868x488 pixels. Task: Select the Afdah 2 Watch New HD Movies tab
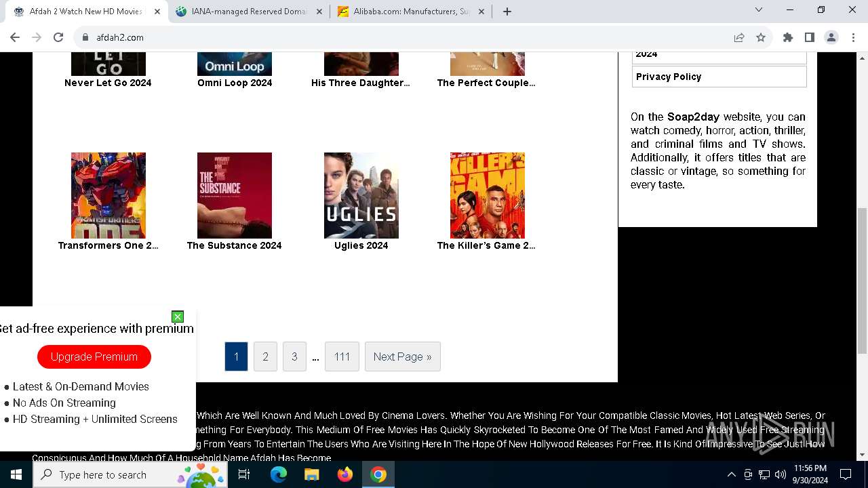[85, 12]
